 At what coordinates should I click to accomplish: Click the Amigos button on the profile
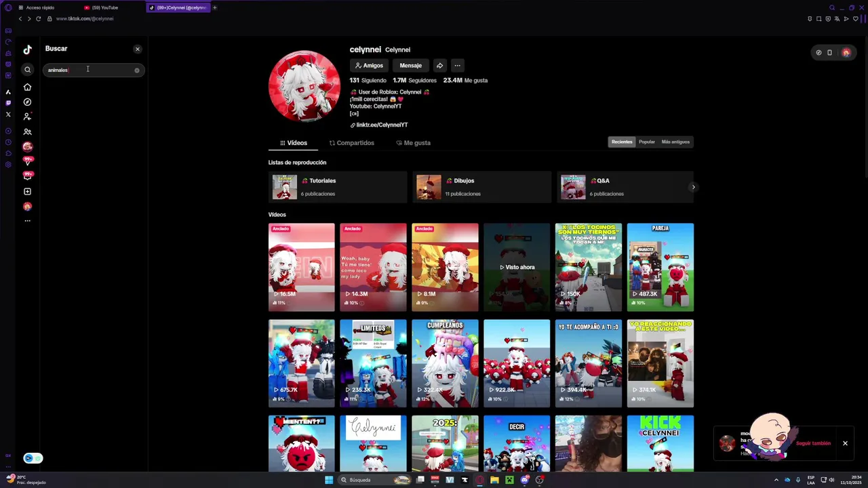(x=370, y=66)
